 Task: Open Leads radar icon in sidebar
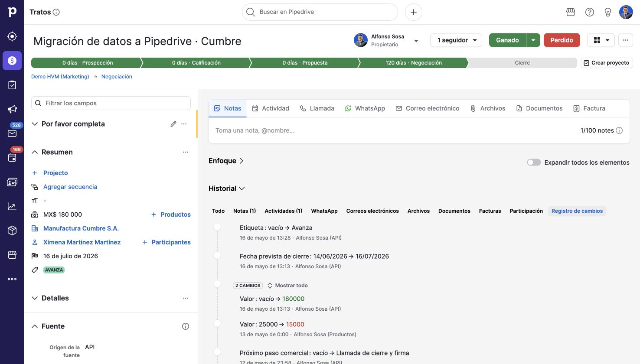click(x=12, y=36)
